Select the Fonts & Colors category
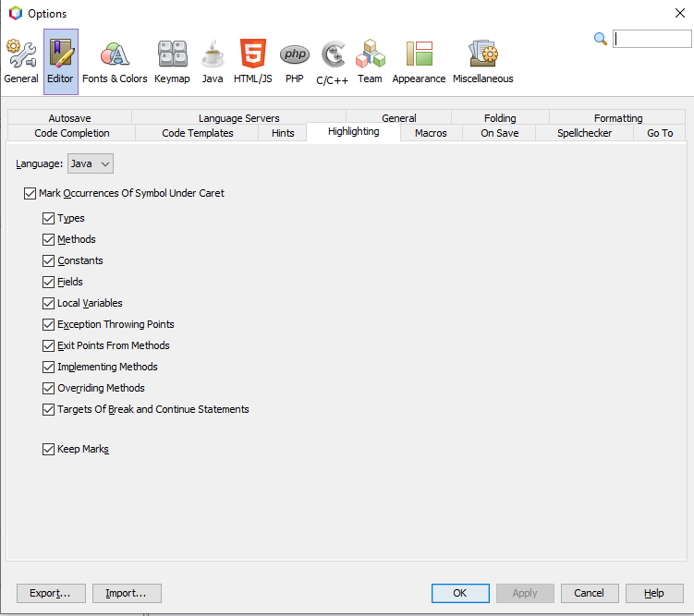Viewport: 694px width, 616px height. [115, 61]
